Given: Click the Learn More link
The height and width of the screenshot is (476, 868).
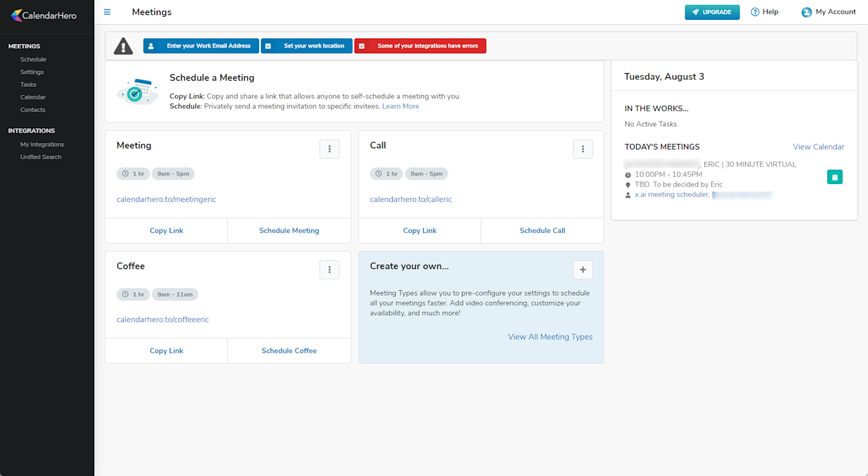Looking at the screenshot, I should click(401, 107).
